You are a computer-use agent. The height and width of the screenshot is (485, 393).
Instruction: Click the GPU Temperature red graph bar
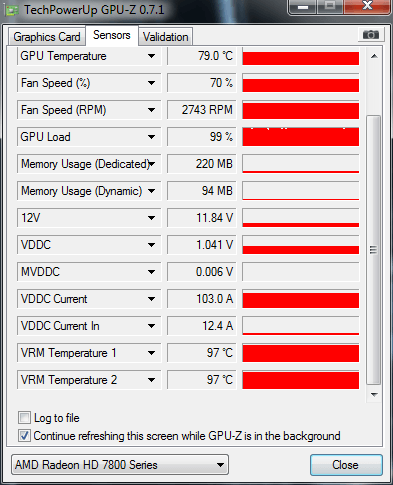pos(301,58)
